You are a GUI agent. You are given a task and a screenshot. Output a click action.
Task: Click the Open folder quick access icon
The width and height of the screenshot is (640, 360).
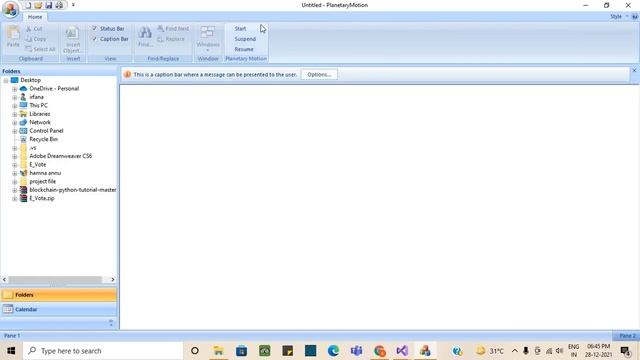[x=38, y=5]
